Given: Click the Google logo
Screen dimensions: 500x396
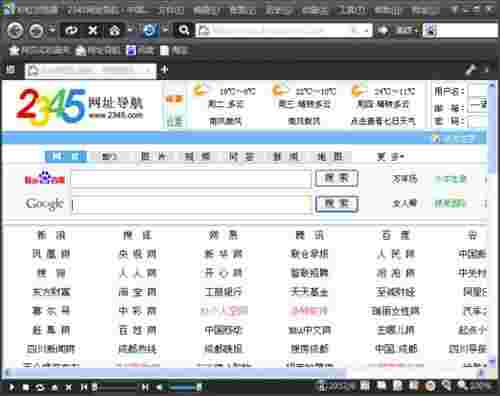Looking at the screenshot, I should (44, 203).
